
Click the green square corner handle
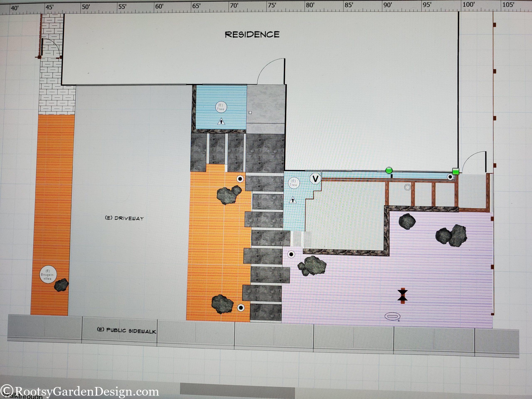pyautogui.click(x=456, y=171)
